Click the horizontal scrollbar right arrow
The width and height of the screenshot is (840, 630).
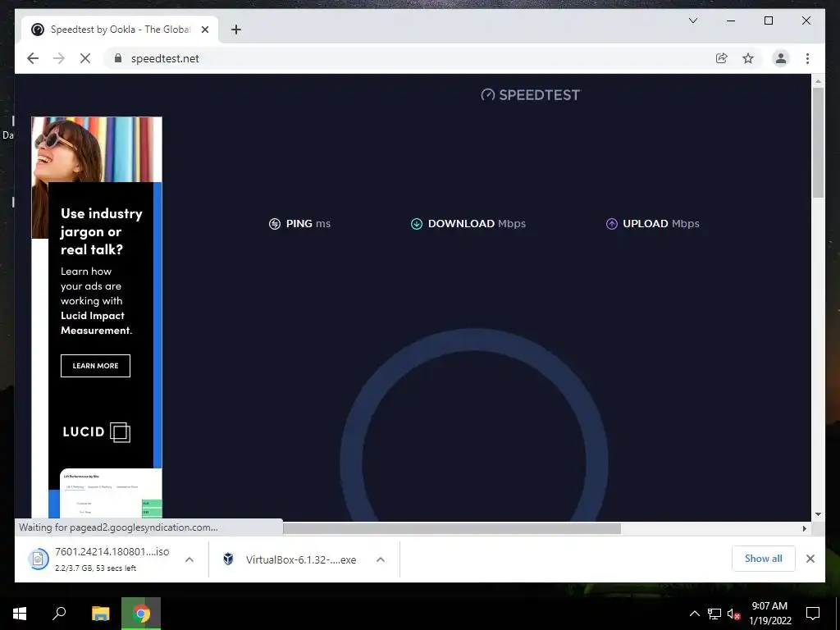[x=804, y=529]
